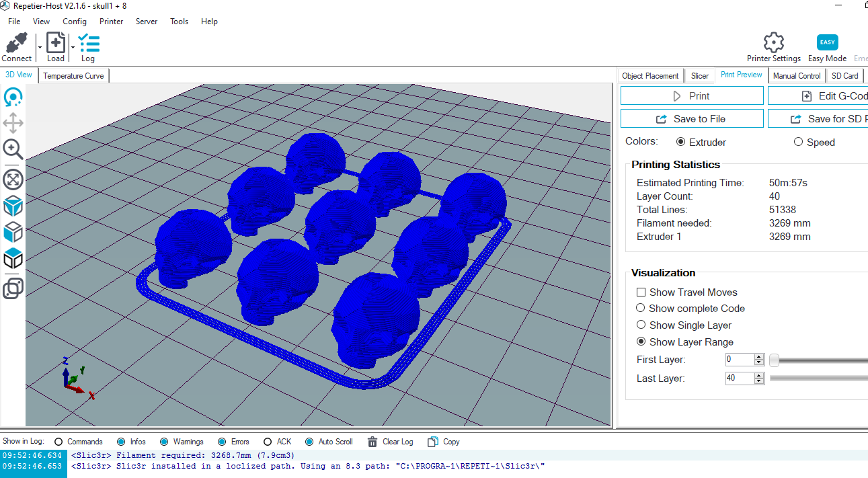Click the Load file icon
The image size is (868, 478).
pos(56,43)
